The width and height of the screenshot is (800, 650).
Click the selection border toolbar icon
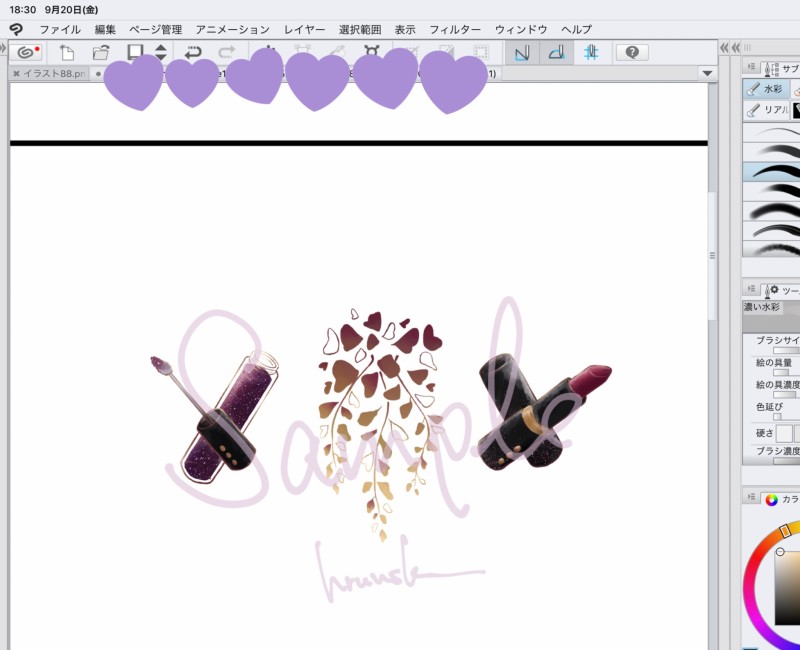point(481,52)
